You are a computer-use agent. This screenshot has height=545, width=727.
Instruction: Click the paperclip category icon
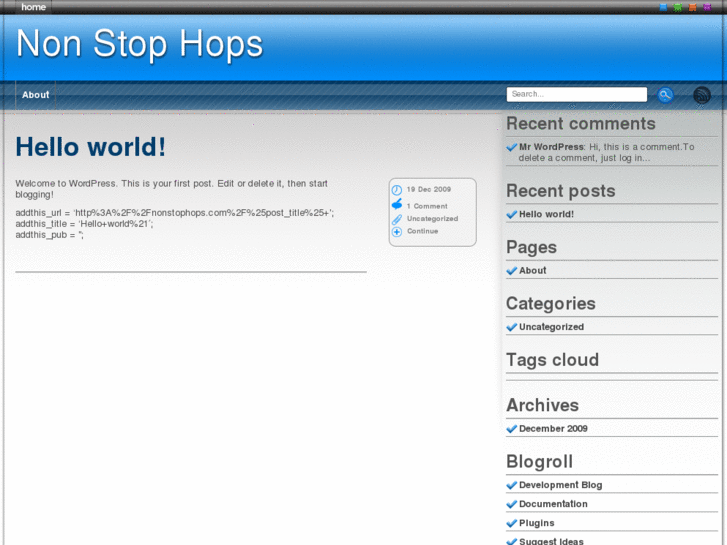point(397,219)
